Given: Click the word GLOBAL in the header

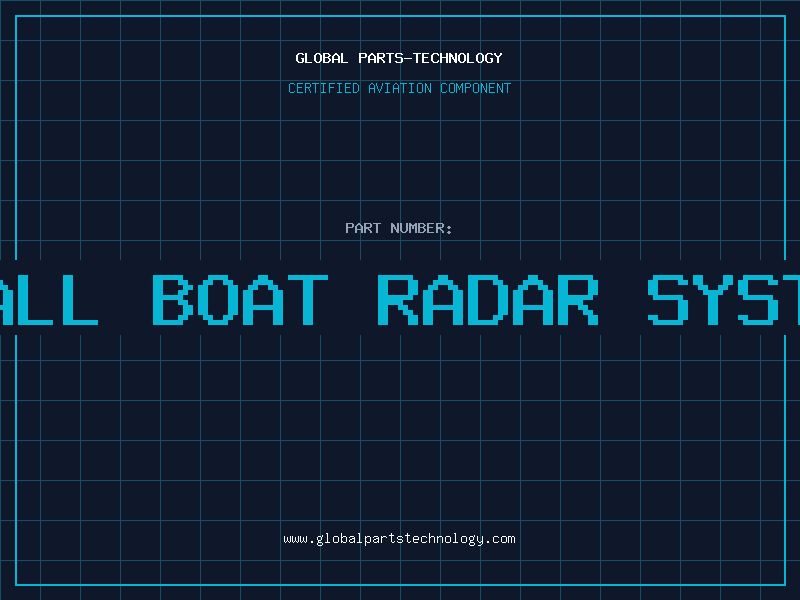Looking at the screenshot, I should [322, 58].
